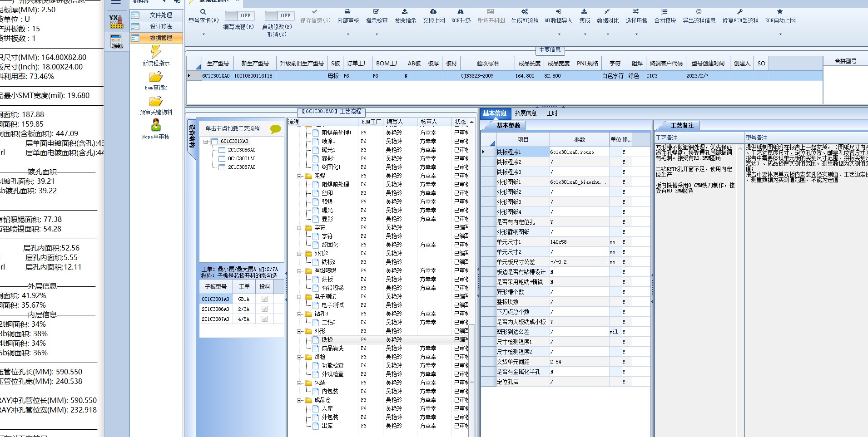The image size is (868, 437).
Task: Click the calculator link sidebar icon
Action: tap(116, 41)
